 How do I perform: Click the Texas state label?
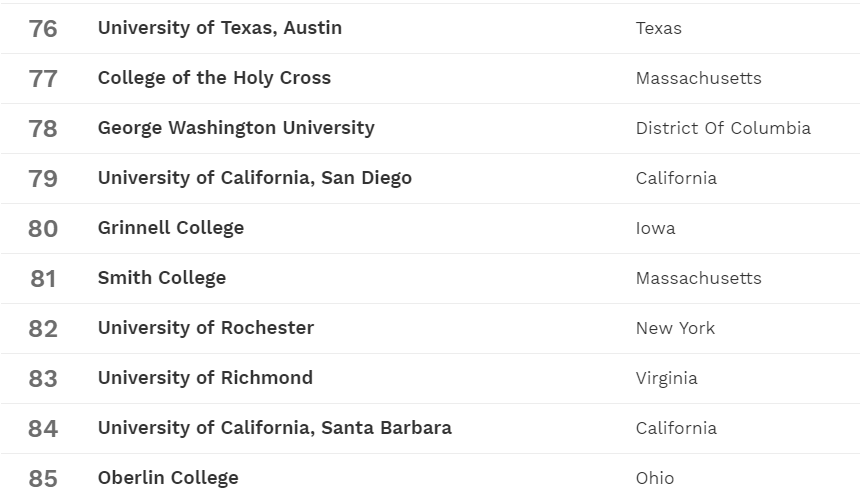click(x=659, y=29)
